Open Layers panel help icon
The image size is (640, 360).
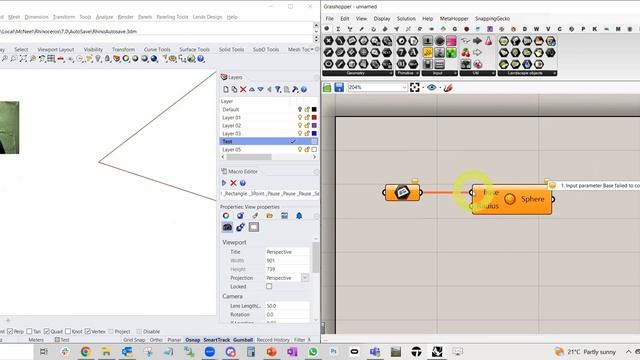tap(304, 89)
